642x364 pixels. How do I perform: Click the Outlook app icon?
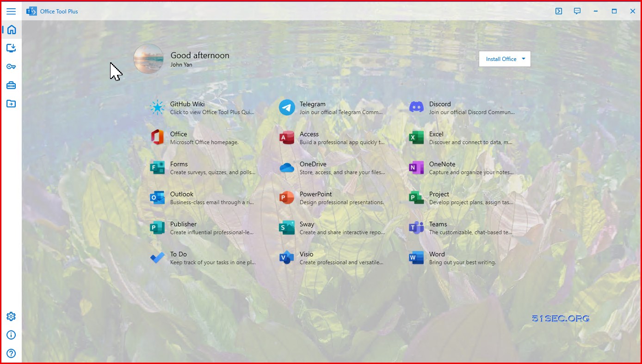pyautogui.click(x=157, y=198)
